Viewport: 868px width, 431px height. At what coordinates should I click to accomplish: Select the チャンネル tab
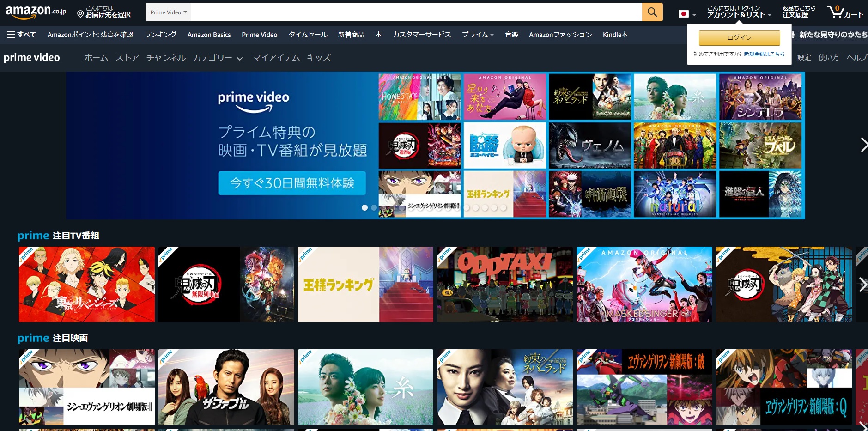click(x=166, y=58)
